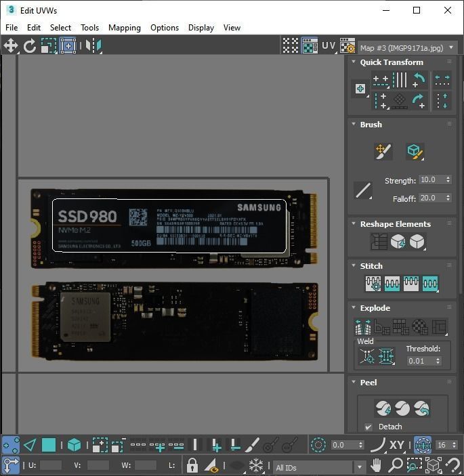Click the Rotate -90 counterclockwise arrow icon
This screenshot has width=464, height=476.
419,80
